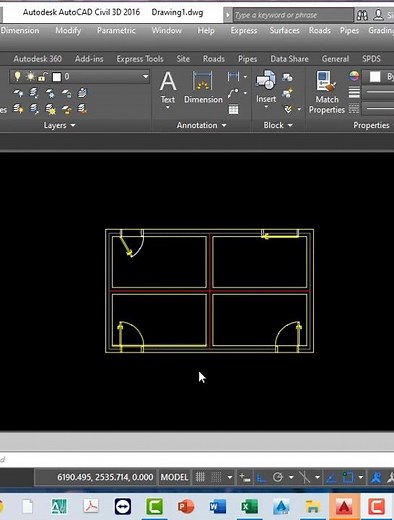Click the layer Unlock icon
The width and height of the screenshot is (394, 520).
point(67,109)
